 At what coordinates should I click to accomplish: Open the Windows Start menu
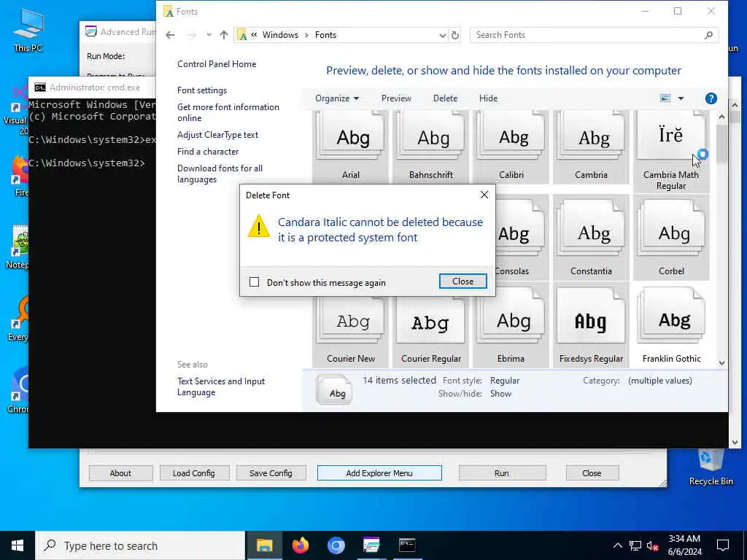coord(18,545)
